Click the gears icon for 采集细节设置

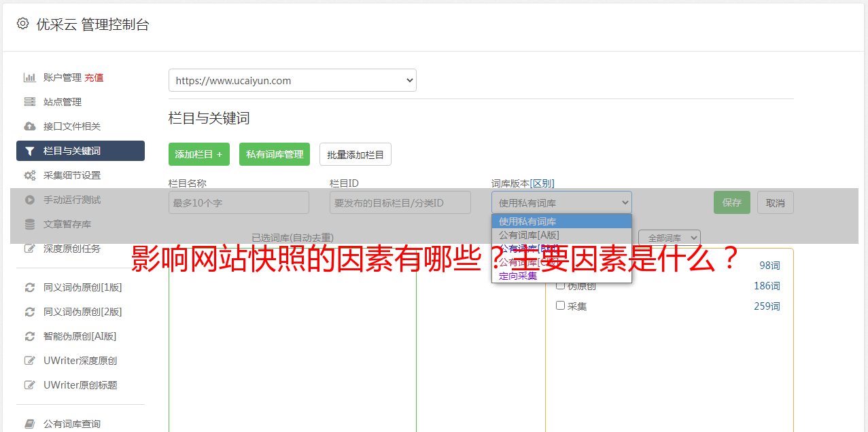[x=30, y=175]
